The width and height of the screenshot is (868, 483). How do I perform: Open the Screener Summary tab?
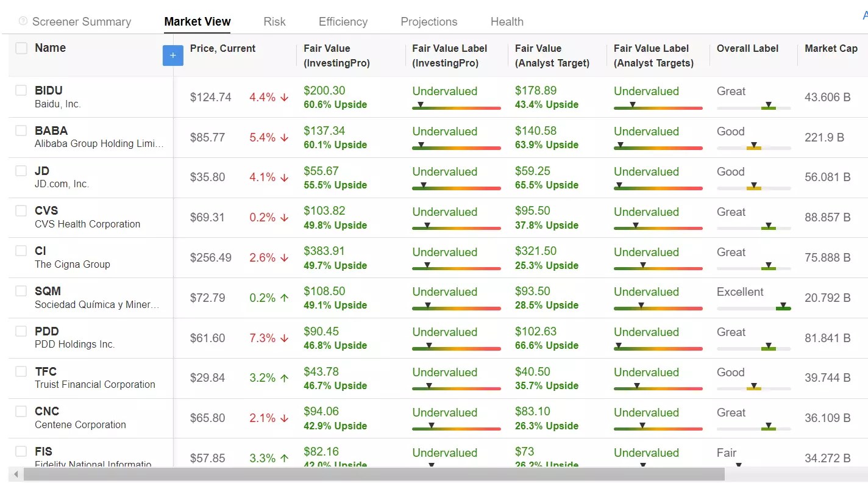tap(81, 21)
